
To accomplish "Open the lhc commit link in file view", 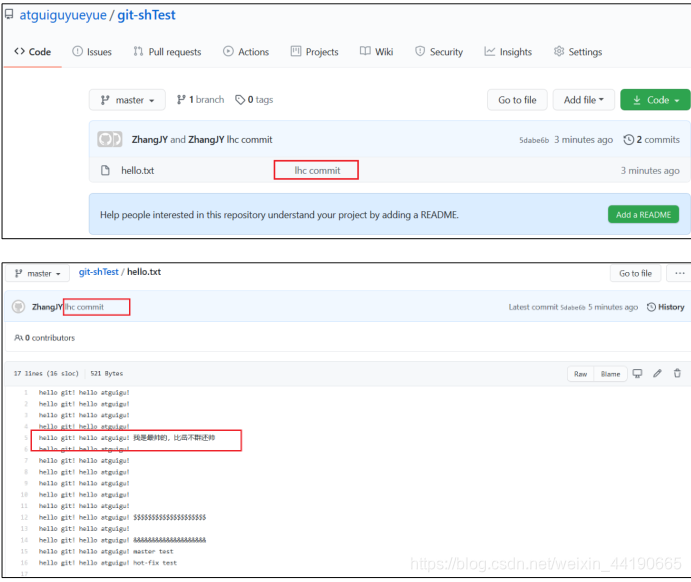I will click(x=85, y=307).
